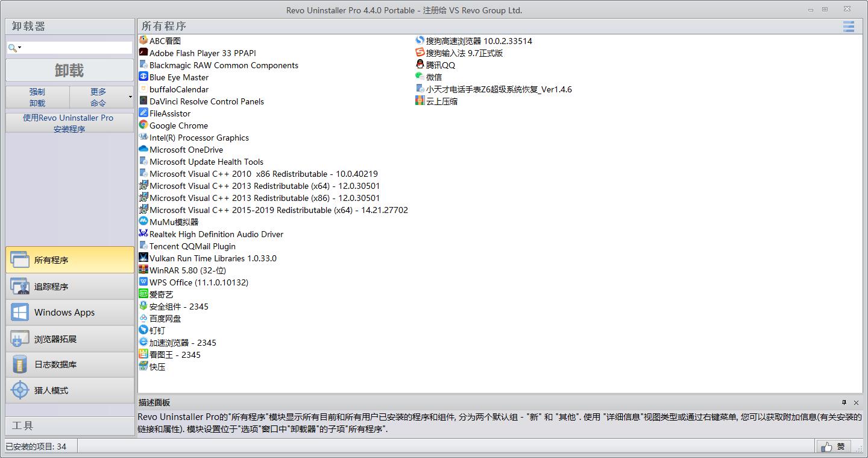
Task: Click the 赞 like button
Action: tap(834, 447)
